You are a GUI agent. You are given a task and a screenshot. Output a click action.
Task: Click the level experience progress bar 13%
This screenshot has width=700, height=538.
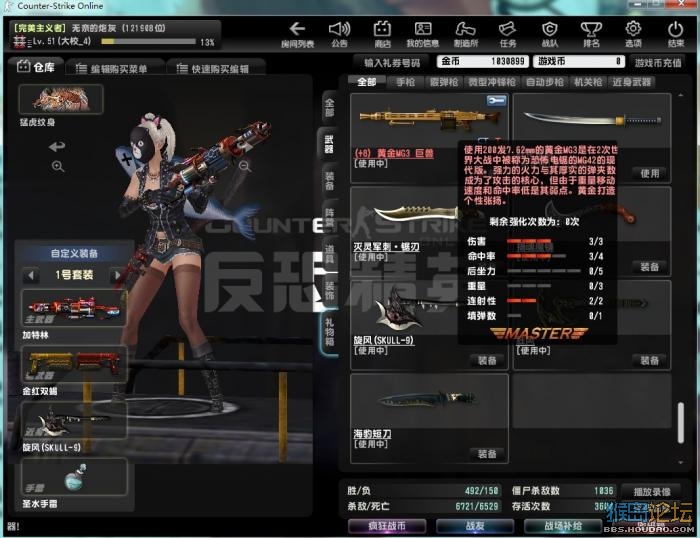(148, 42)
